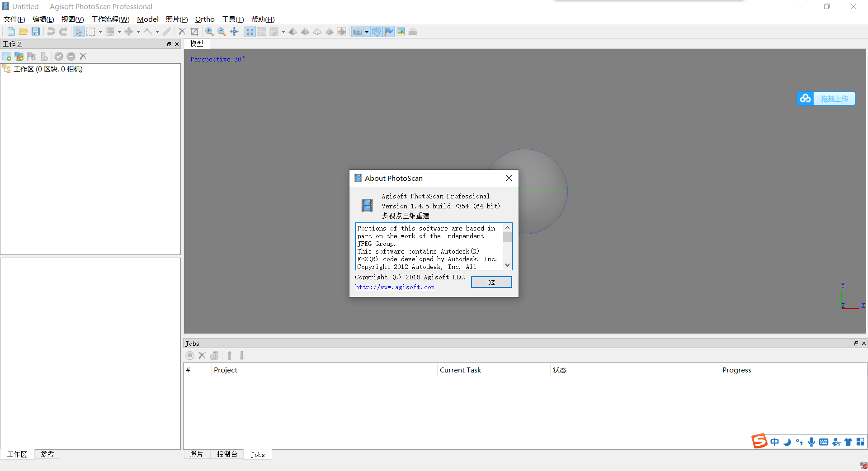
Task: Add a chunk in the workspace toolbar
Action: 7,57
